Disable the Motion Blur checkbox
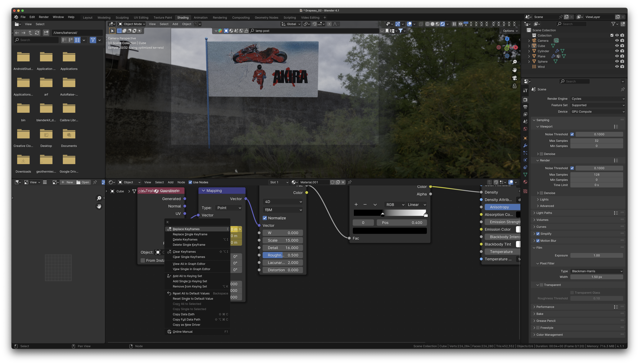The width and height of the screenshot is (639, 364). pos(538,241)
